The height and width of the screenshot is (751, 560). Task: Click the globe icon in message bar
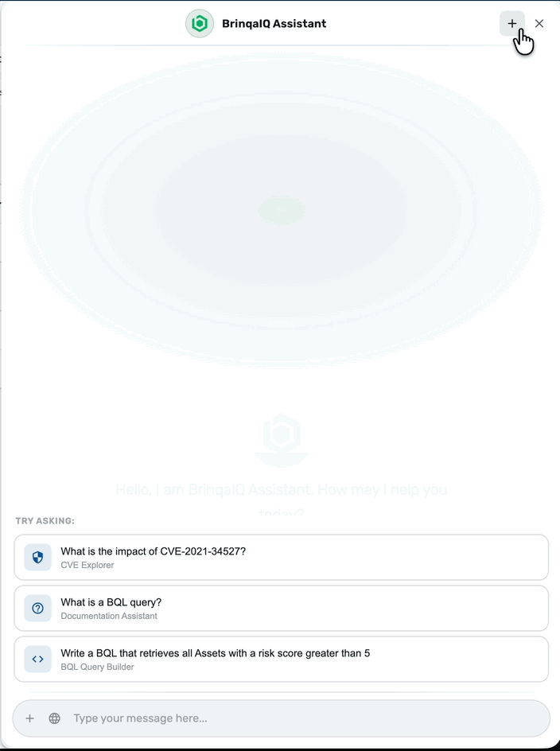point(55,718)
